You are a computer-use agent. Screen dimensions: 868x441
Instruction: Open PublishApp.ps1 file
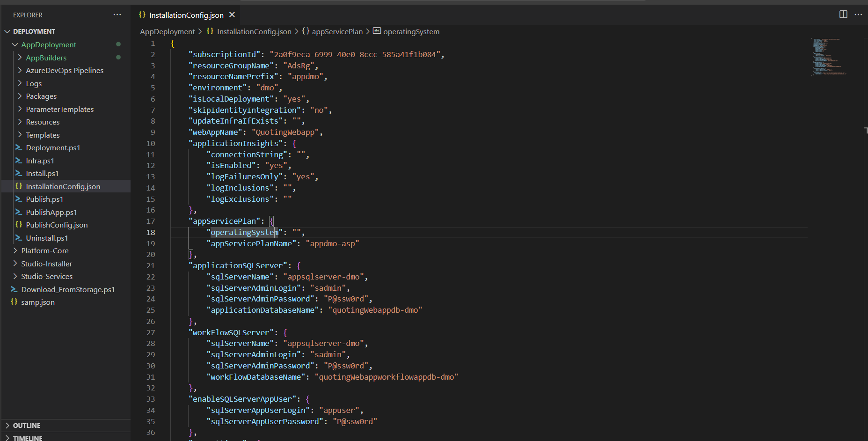click(51, 212)
